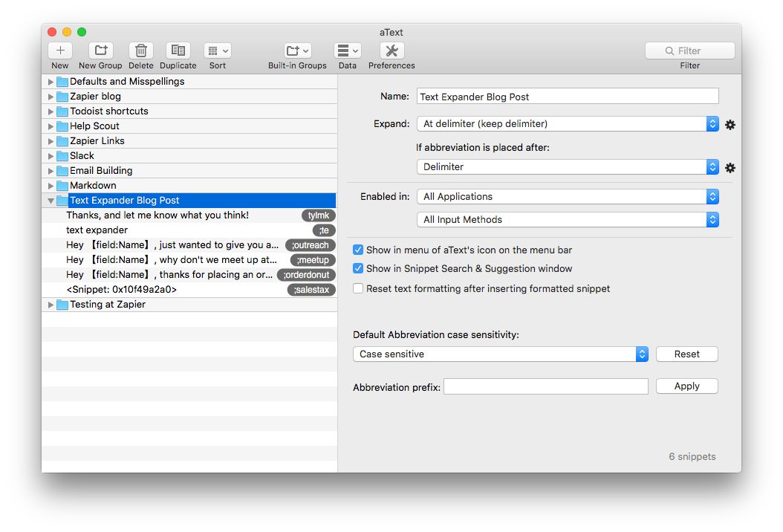Select the snippet with ;meetup abbreviation
Screen dimensions: 783x532
click(189, 260)
